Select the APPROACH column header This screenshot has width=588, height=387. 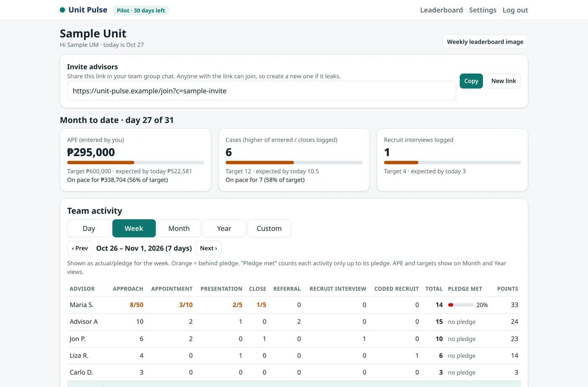coord(128,289)
